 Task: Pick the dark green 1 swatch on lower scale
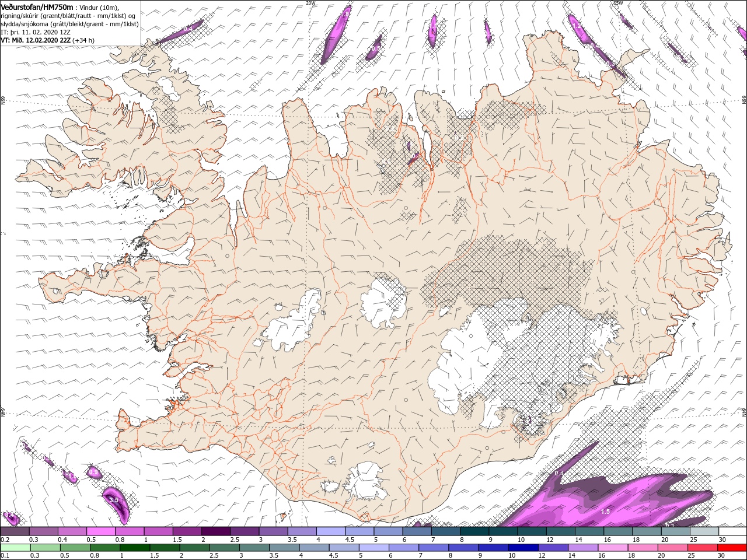tap(135, 548)
